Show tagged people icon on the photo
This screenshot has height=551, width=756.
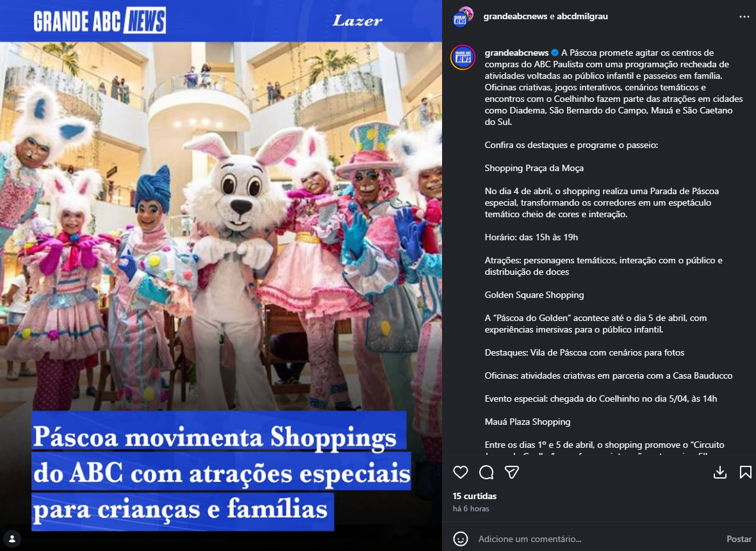pos(12,538)
